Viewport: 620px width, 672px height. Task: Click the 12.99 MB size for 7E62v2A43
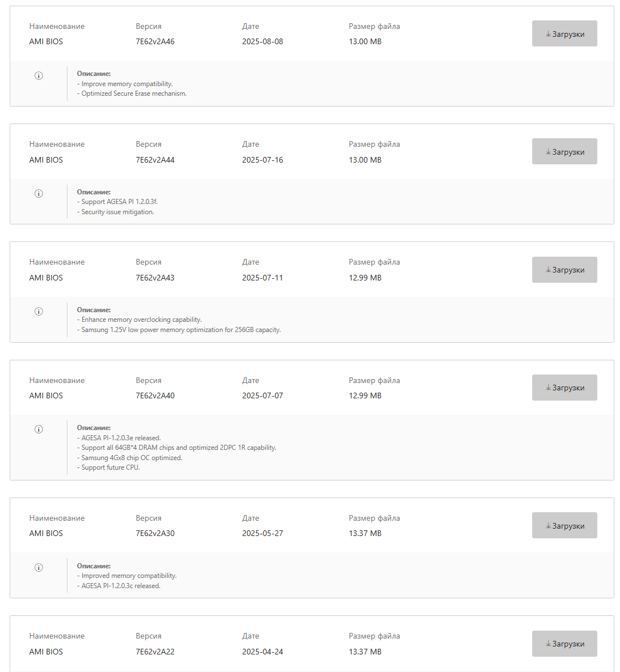coord(365,278)
